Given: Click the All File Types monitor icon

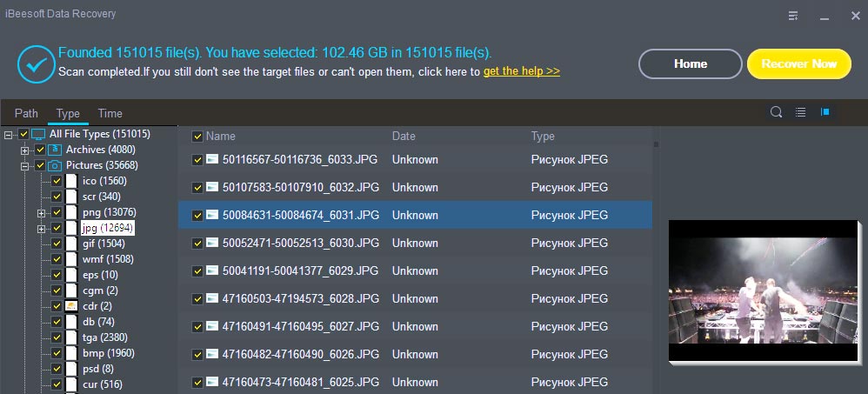Looking at the screenshot, I should [38, 134].
